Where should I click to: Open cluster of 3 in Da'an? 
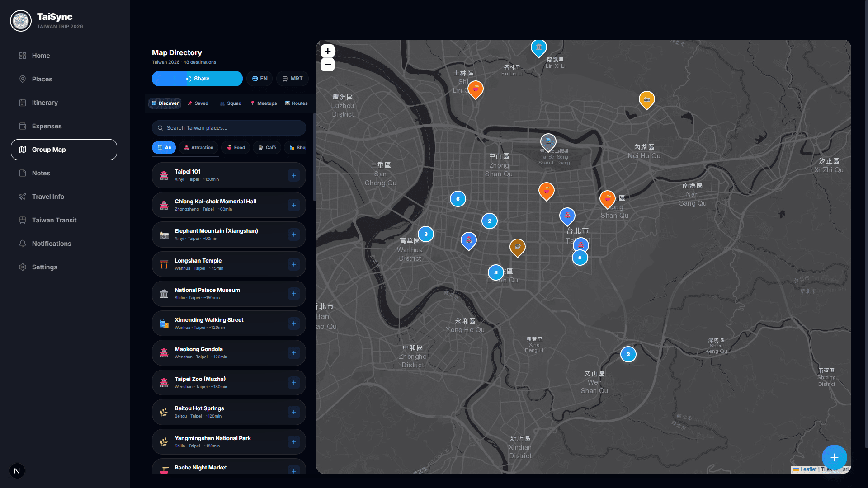(x=495, y=272)
